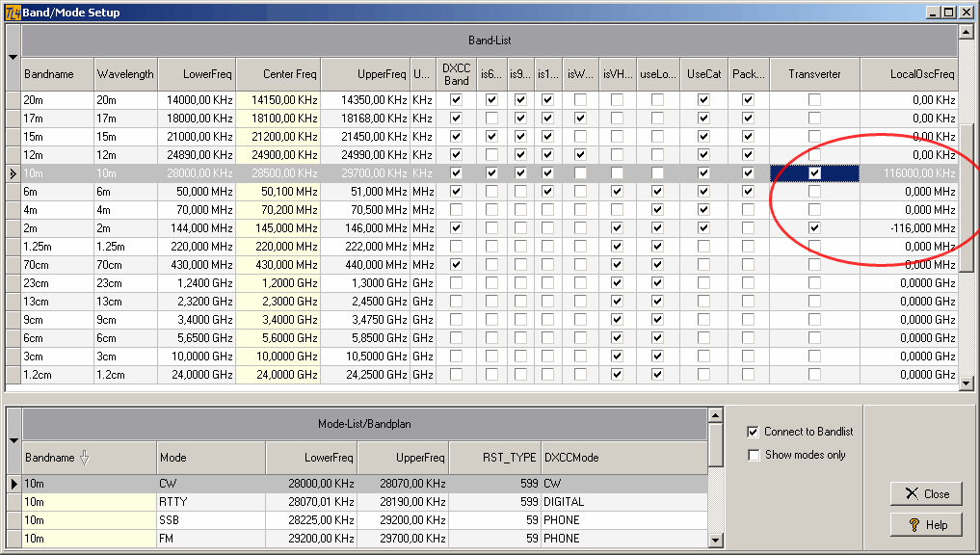Click the 18168,00 KHz UpperFreq cell
This screenshot has height=555, width=980.
coord(365,119)
